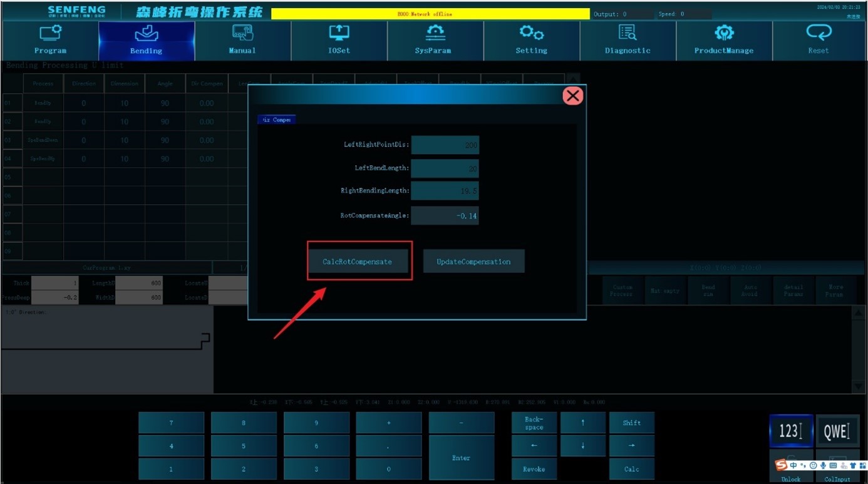Open the IME emoji face icon

[813, 466]
